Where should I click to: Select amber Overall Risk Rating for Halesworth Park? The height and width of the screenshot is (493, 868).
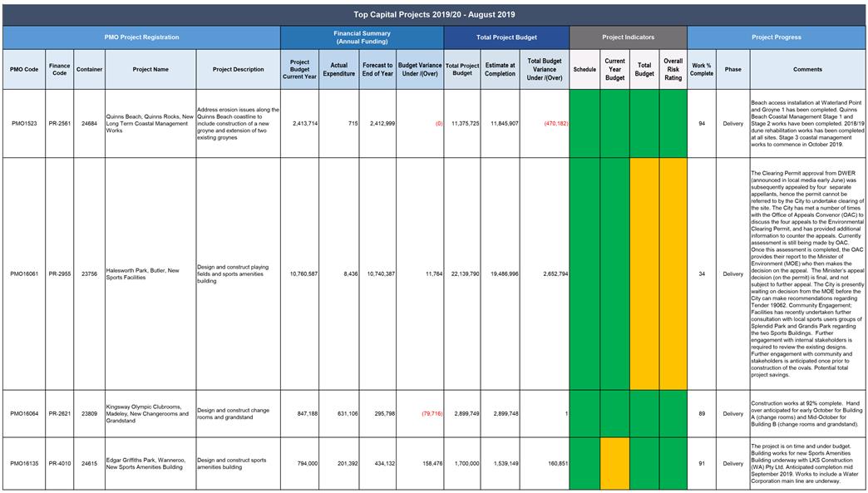(673, 274)
